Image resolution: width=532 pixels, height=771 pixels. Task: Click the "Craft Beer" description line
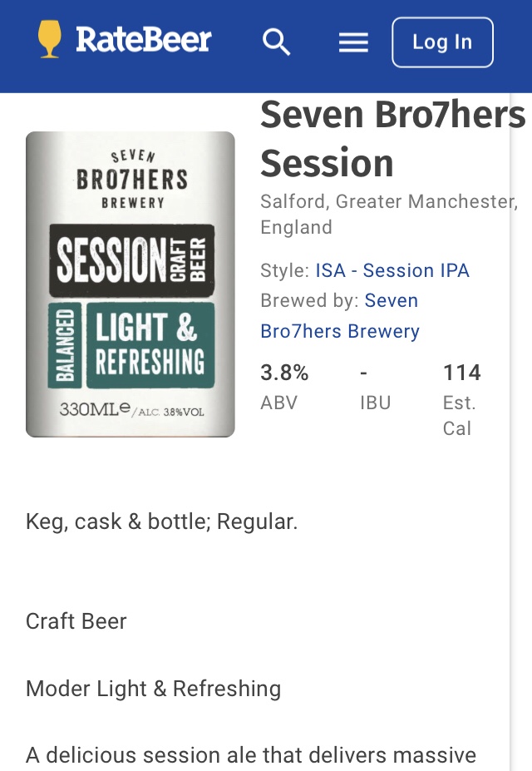pos(76,621)
